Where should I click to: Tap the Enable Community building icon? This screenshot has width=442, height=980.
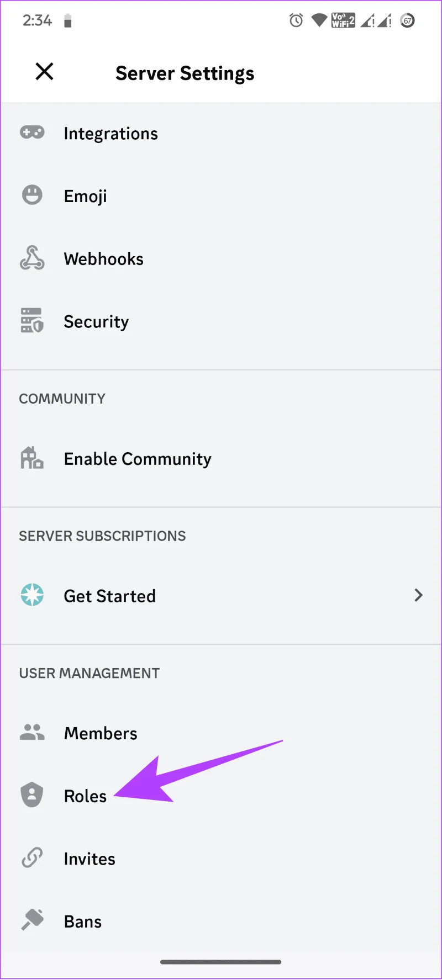(x=32, y=458)
